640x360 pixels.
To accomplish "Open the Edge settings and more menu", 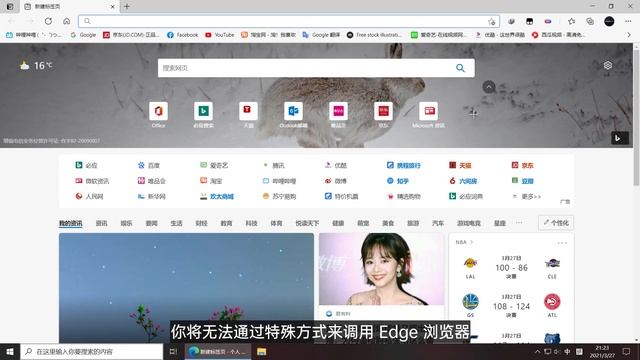I will click(628, 21).
